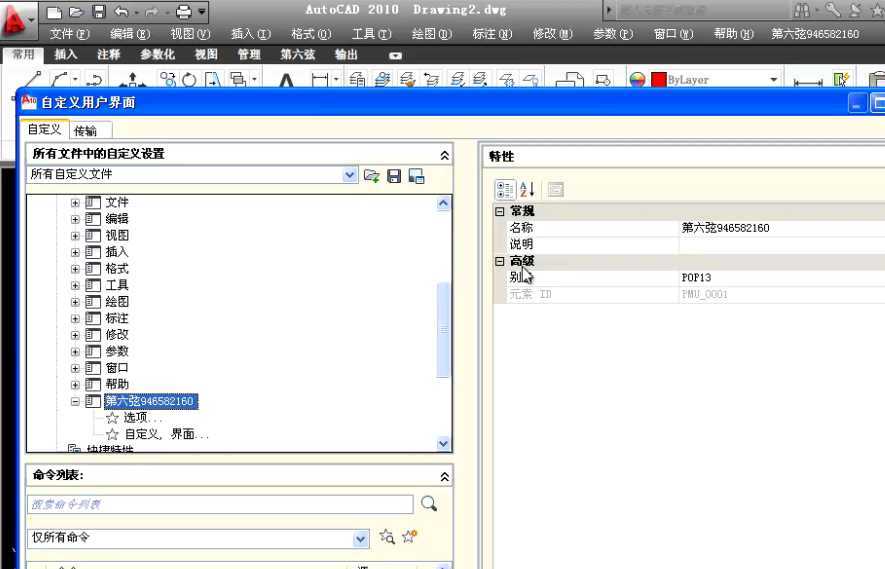The height and width of the screenshot is (569, 885).
Task: Open the 插入(I) menu
Action: 251,34
